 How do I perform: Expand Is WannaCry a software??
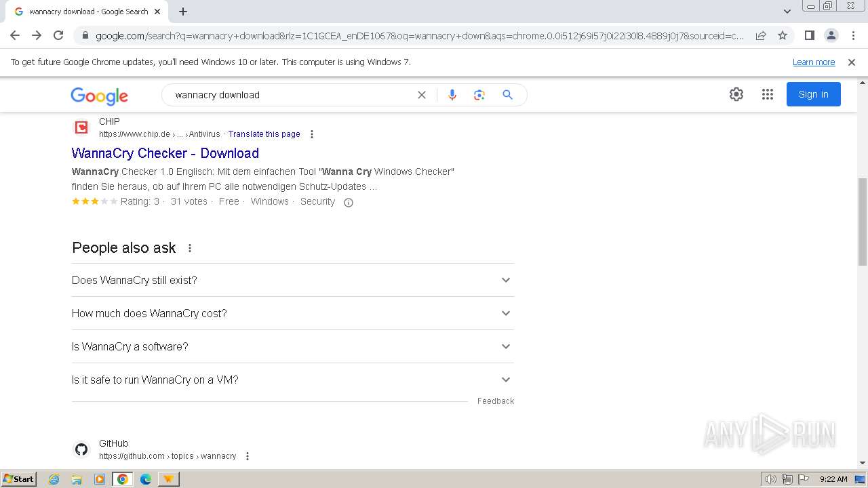(293, 346)
